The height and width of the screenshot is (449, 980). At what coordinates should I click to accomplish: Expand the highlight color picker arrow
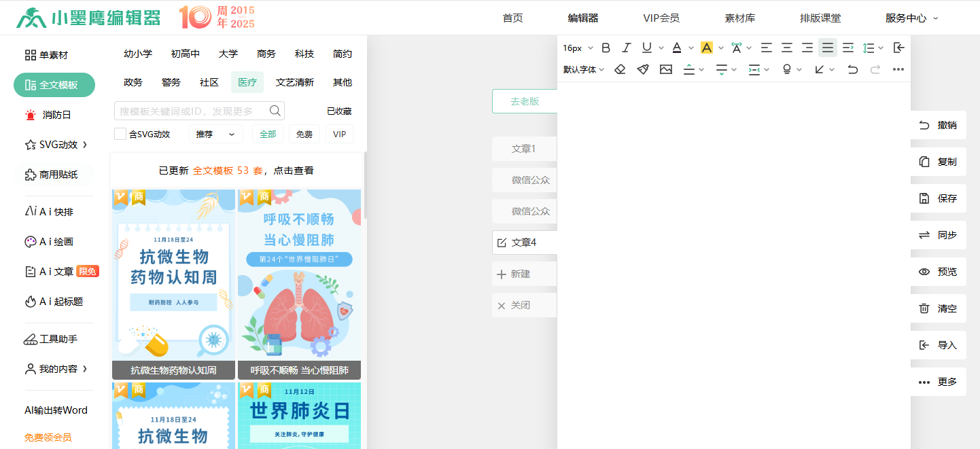pyautogui.click(x=721, y=48)
